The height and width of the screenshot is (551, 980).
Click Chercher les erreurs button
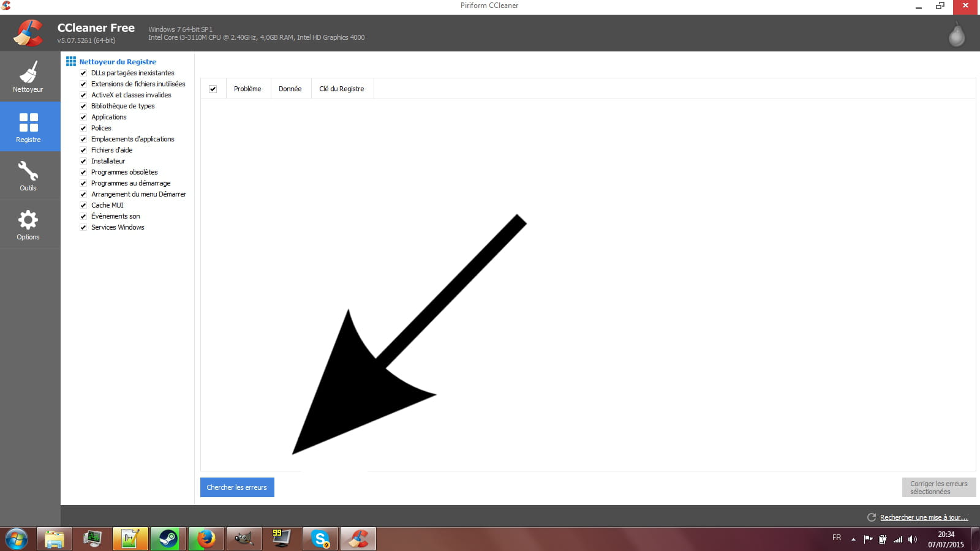(237, 487)
